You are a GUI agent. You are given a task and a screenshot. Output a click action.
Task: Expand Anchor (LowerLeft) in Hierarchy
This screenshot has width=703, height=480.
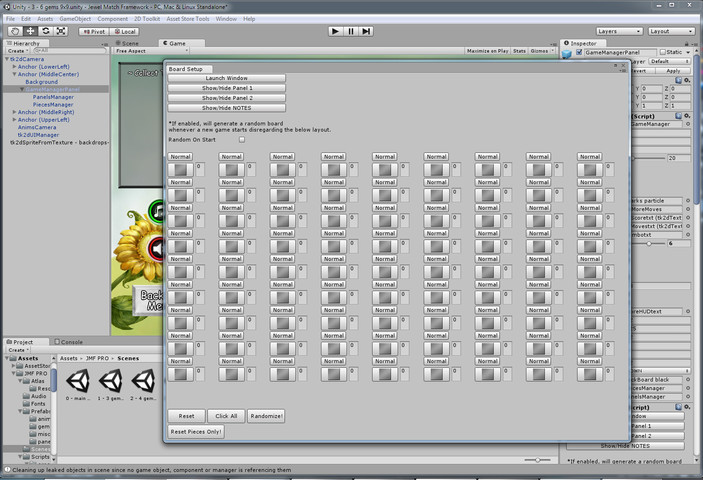tap(15, 67)
